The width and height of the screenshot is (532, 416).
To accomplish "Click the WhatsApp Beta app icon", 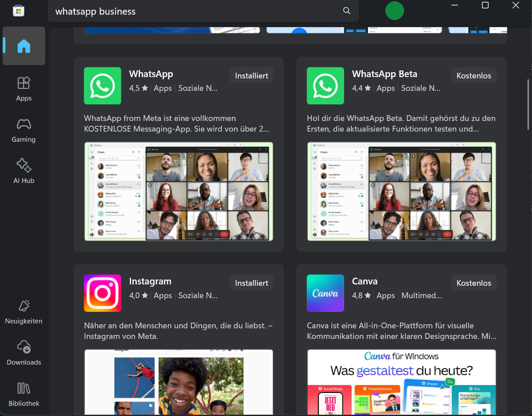I will click(326, 86).
